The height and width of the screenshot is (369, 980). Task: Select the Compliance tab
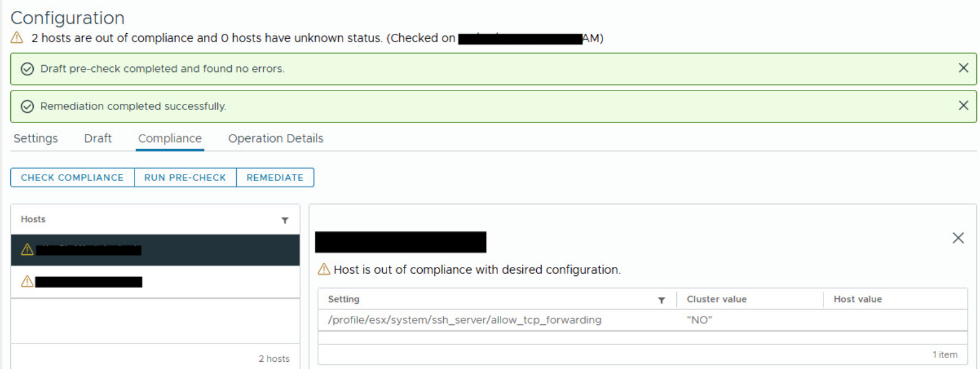pyautogui.click(x=170, y=138)
